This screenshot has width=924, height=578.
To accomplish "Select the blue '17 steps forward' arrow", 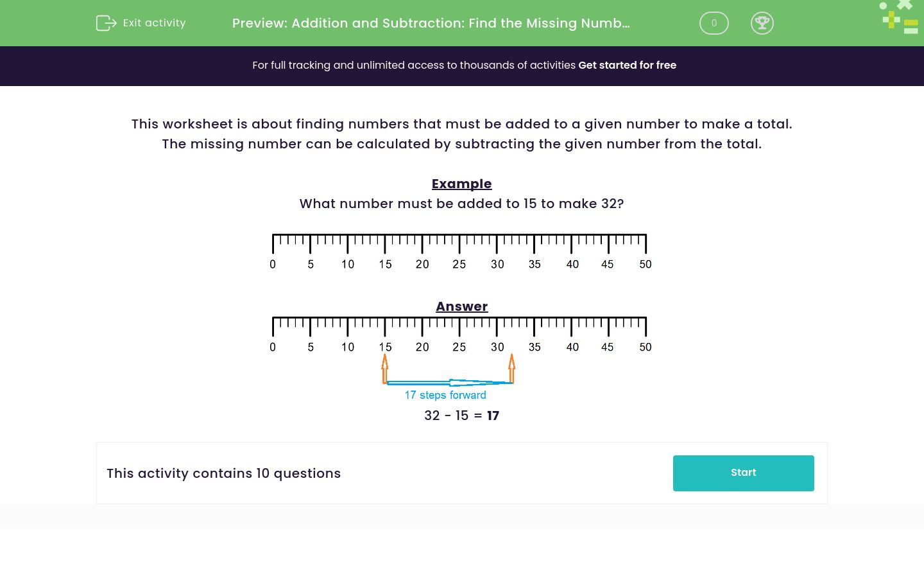I will point(449,381).
